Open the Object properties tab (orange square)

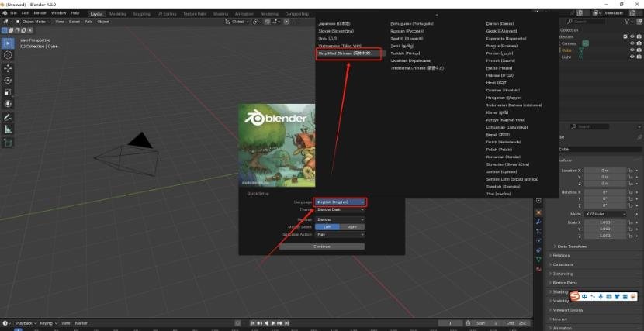pyautogui.click(x=538, y=212)
